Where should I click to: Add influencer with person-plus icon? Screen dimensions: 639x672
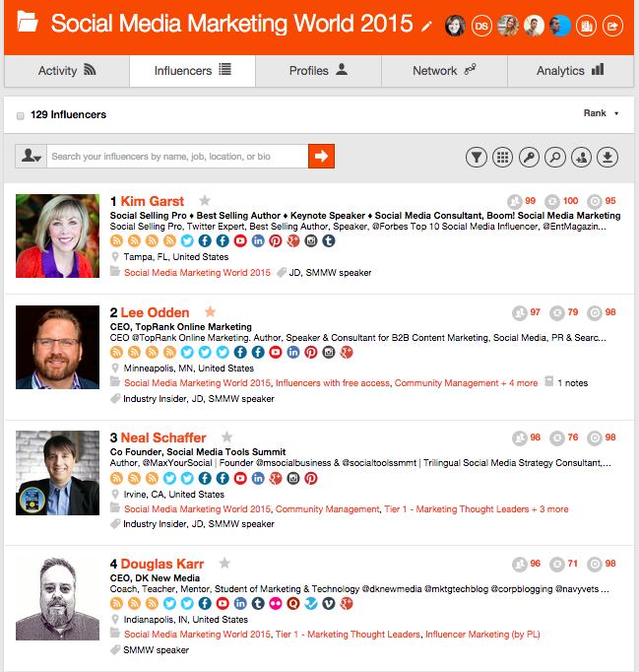581,158
